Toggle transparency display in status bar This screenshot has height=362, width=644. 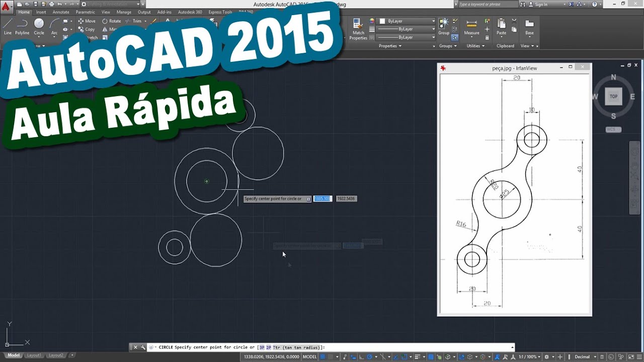pos(431,357)
